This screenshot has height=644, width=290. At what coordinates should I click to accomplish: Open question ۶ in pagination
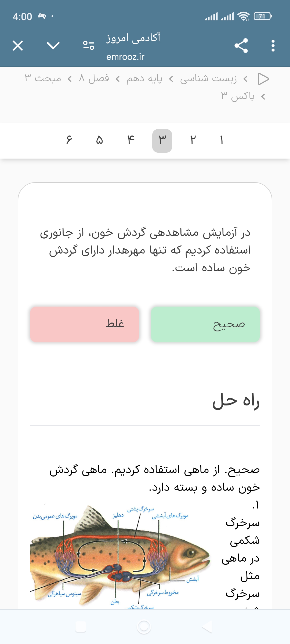click(69, 140)
